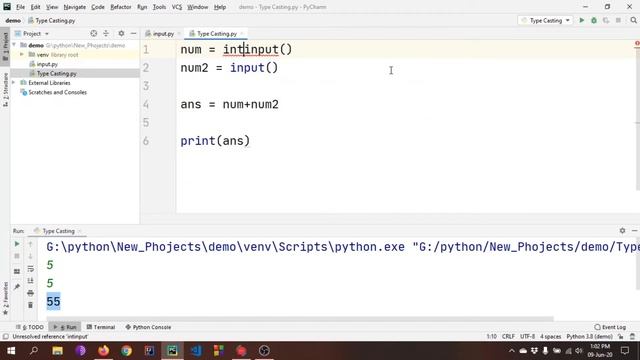Toggle the Favorites side tab
Image resolution: width=640 pixels, height=360 pixels.
[x=5, y=298]
